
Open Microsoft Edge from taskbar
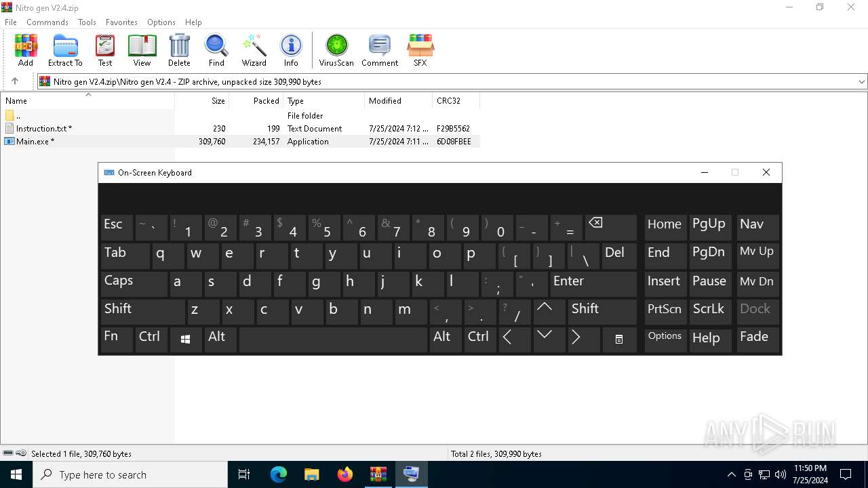[x=279, y=474]
